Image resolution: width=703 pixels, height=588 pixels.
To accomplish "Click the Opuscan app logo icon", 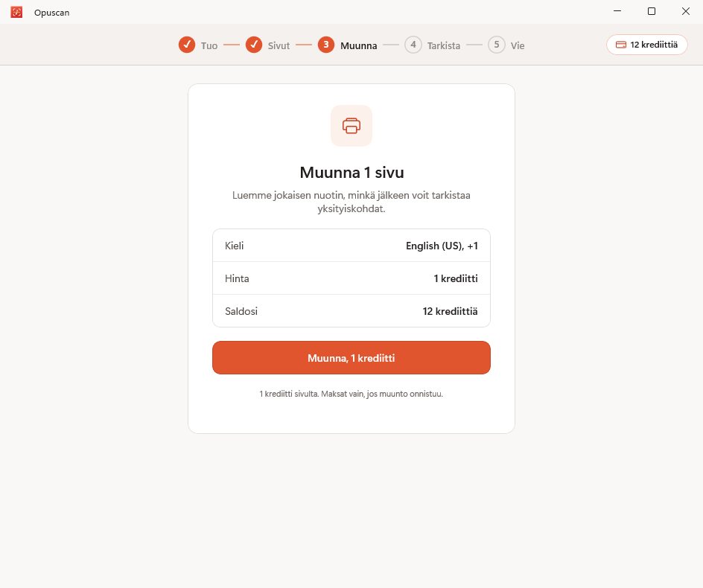I will [16, 12].
